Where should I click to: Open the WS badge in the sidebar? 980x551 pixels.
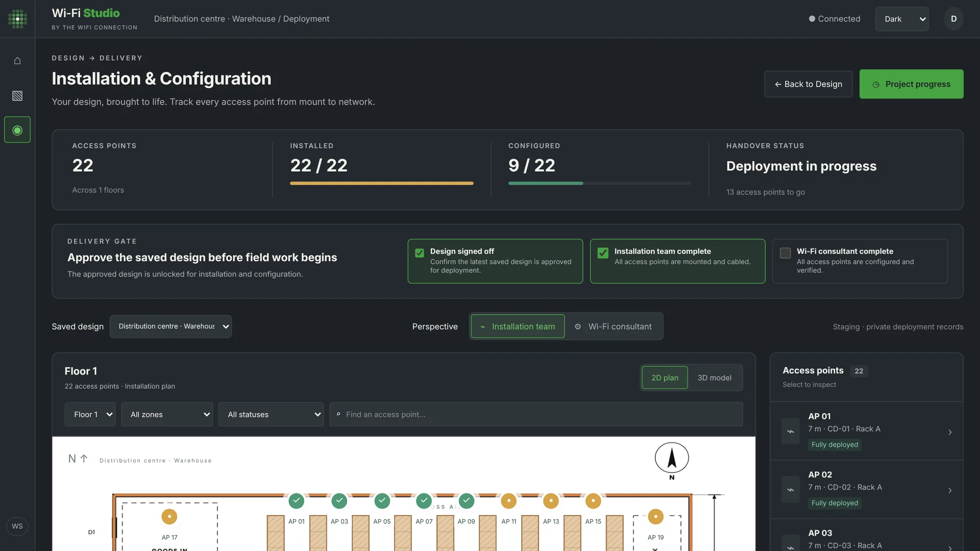pyautogui.click(x=17, y=526)
